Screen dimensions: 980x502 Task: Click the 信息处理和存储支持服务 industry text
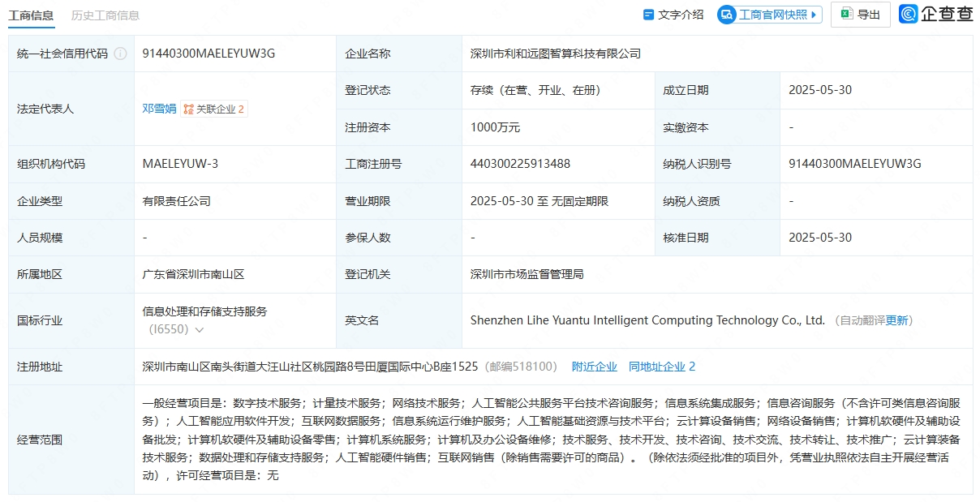pyautogui.click(x=204, y=311)
